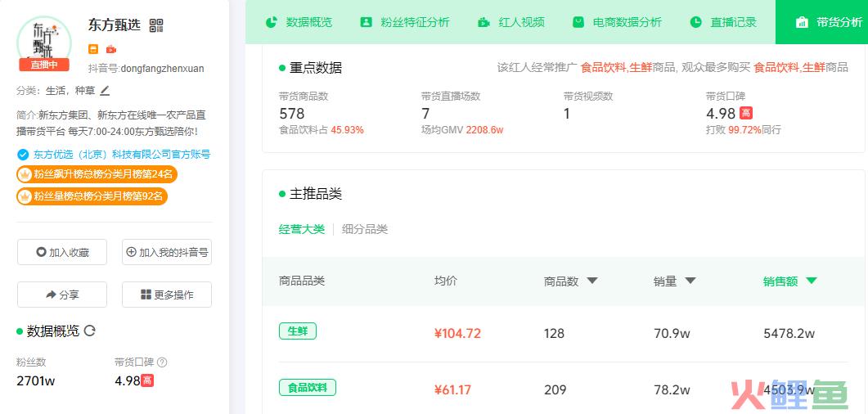Click the 高 badge in 重点数据
The width and height of the screenshot is (868, 414).
[745, 114]
